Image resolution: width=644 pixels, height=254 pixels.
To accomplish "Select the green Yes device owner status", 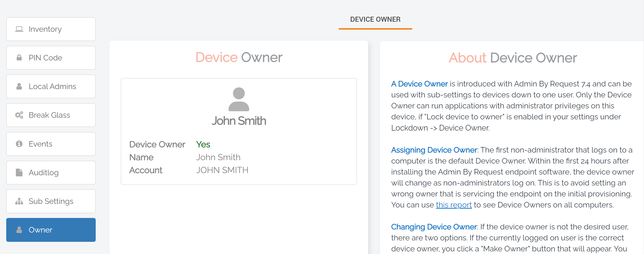I will (x=203, y=144).
